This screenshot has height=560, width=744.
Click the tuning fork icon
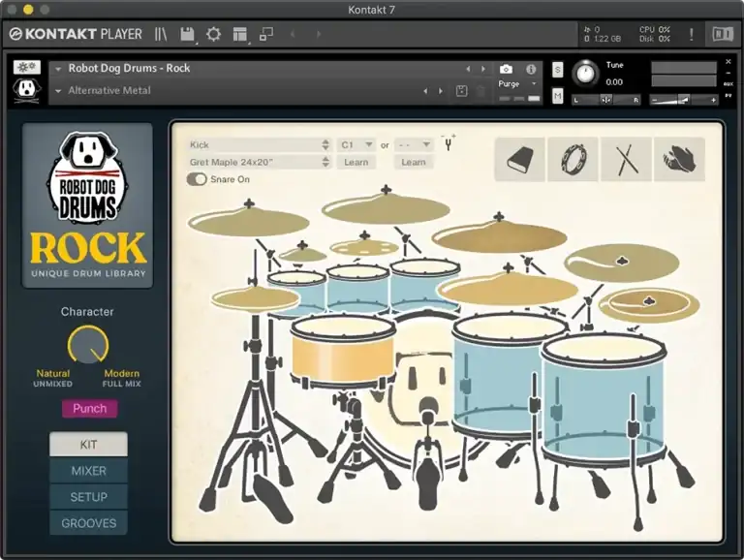(449, 142)
